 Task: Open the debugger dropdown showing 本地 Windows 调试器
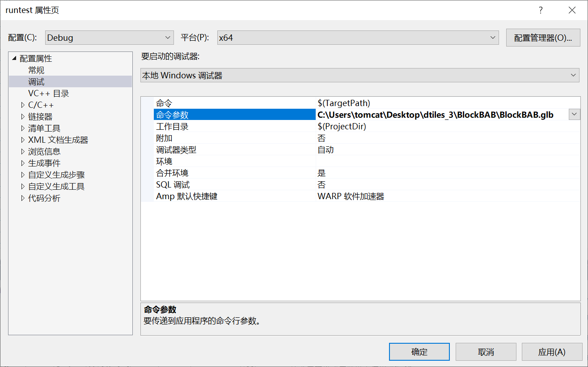(575, 75)
